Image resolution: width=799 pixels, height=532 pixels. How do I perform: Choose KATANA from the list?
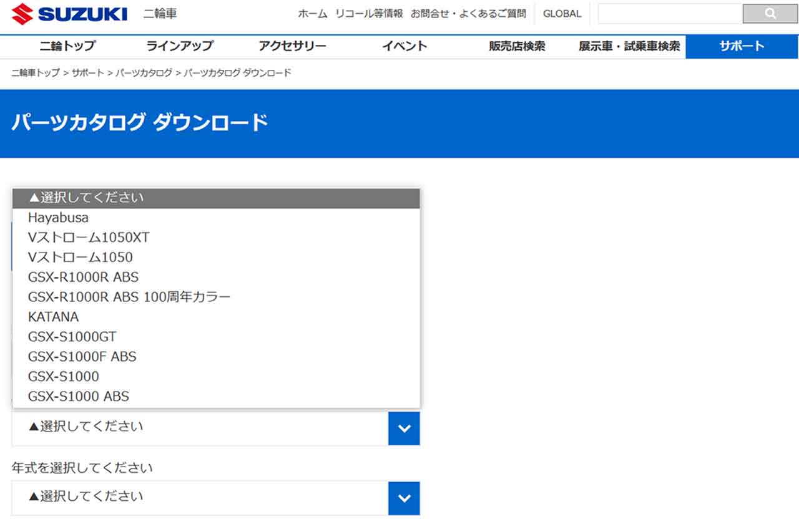coord(216,317)
